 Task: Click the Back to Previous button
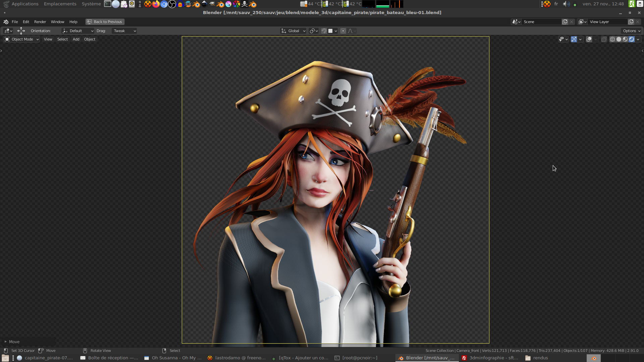pos(105,22)
